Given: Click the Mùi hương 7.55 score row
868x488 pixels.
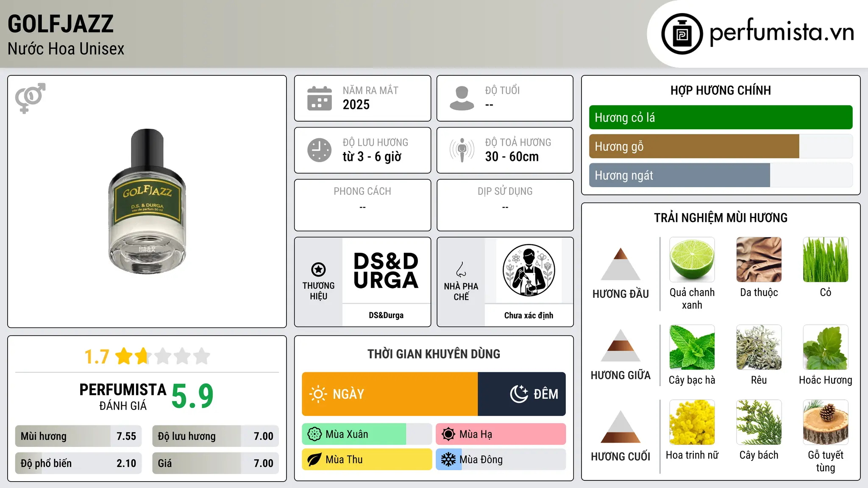Looking at the screenshot, I should click(78, 436).
